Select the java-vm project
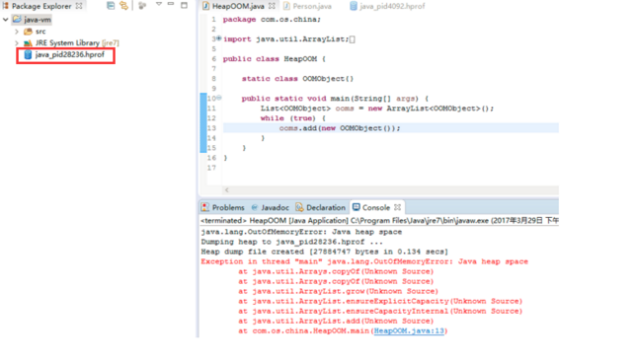Image resolution: width=635 pixels, height=364 pixels. 38,20
